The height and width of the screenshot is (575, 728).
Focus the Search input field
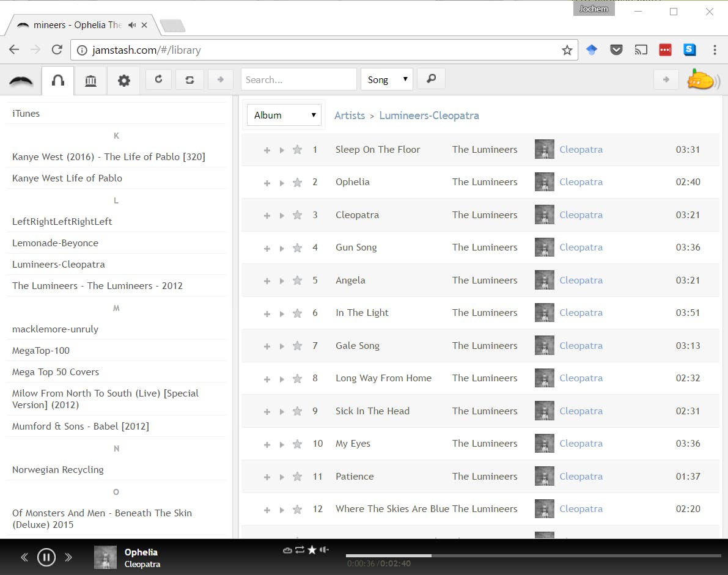click(x=298, y=79)
